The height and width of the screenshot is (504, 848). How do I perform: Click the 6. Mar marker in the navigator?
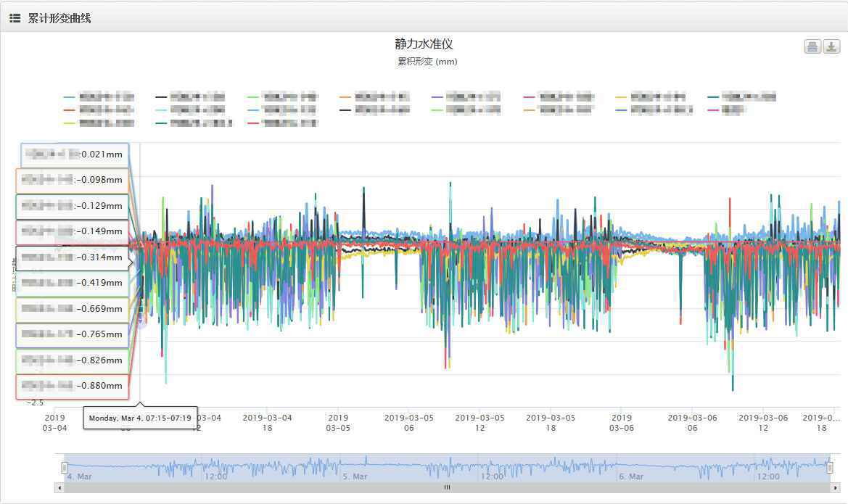[x=630, y=476]
